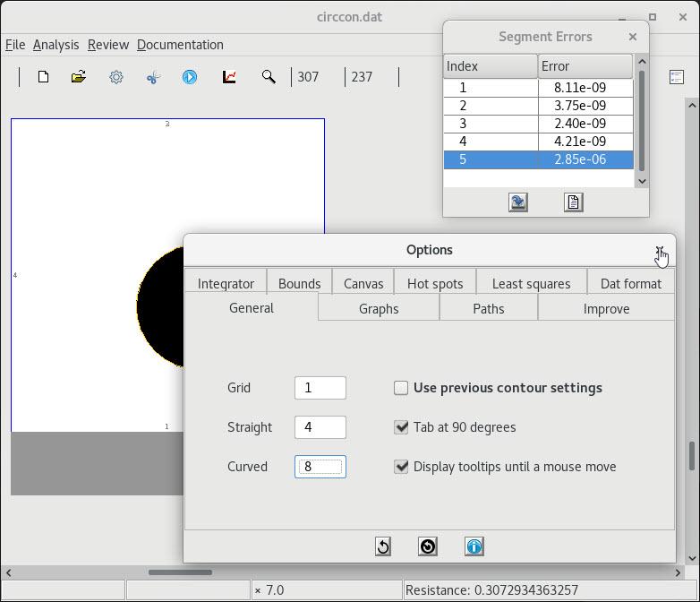This screenshot has width=700, height=602.
Task: Open the Integrator tab
Action: point(226,283)
